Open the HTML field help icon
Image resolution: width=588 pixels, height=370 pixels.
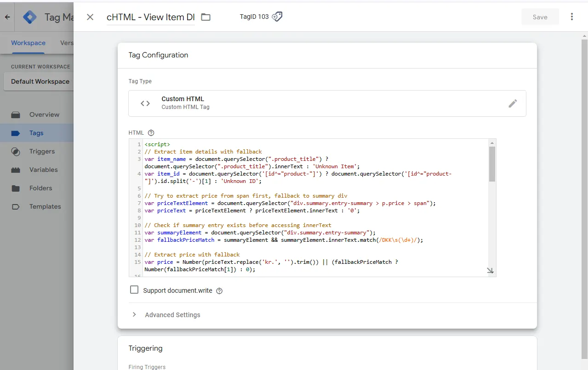(x=151, y=133)
